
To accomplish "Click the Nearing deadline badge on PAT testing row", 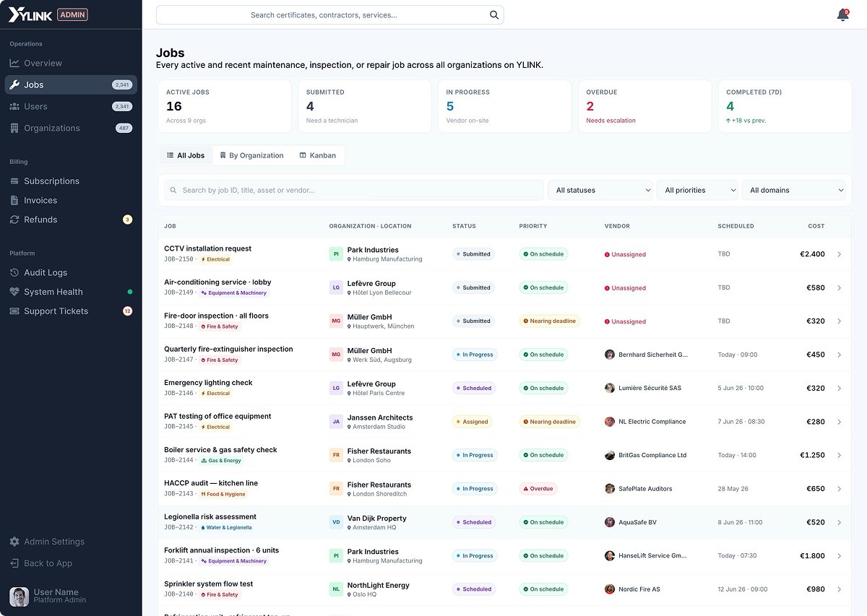I will [550, 422].
